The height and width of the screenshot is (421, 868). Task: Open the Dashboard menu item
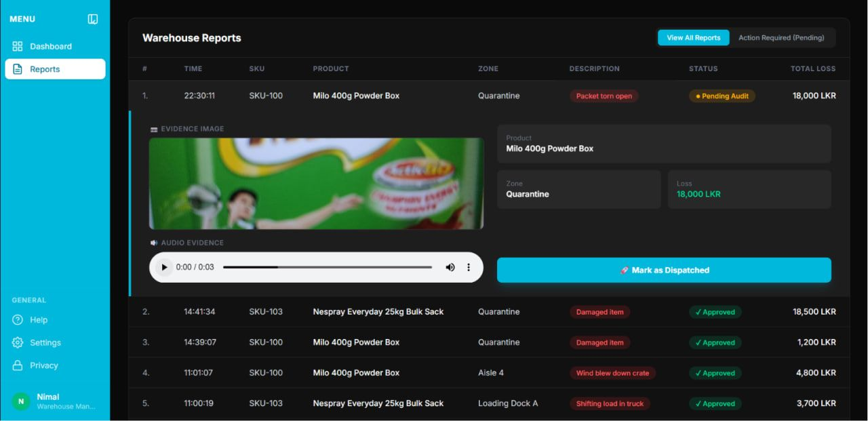tap(55, 46)
